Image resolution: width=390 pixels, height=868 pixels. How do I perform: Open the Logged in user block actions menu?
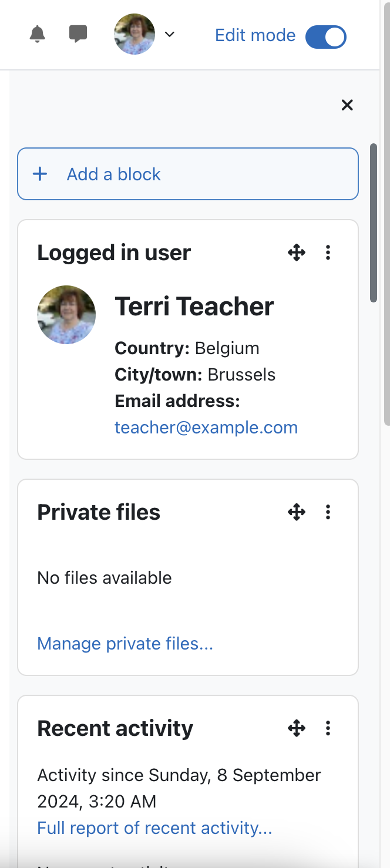(328, 253)
